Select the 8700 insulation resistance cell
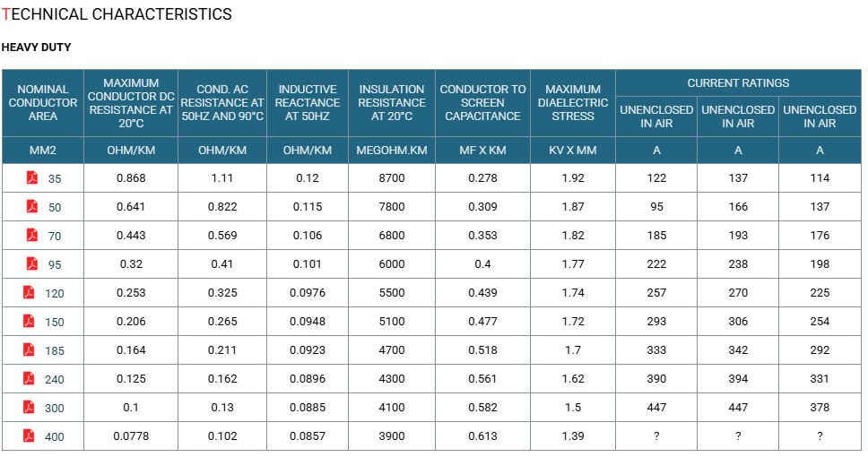 tap(391, 178)
